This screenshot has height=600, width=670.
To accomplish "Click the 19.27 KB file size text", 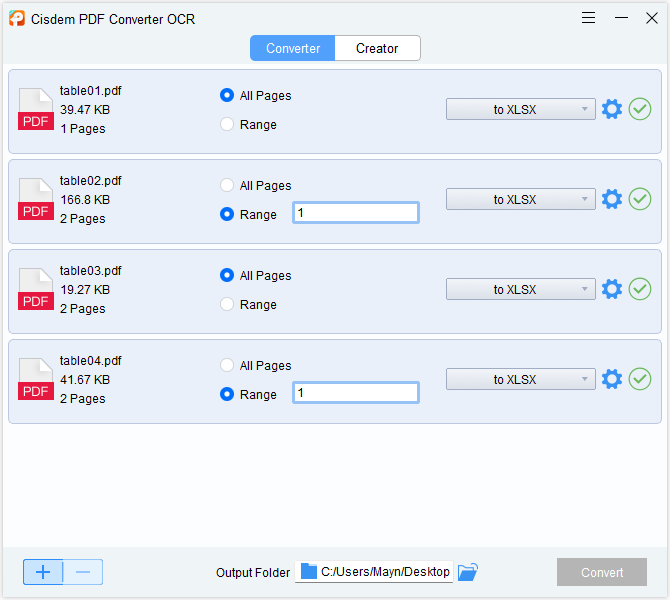I will pyautogui.click(x=85, y=290).
